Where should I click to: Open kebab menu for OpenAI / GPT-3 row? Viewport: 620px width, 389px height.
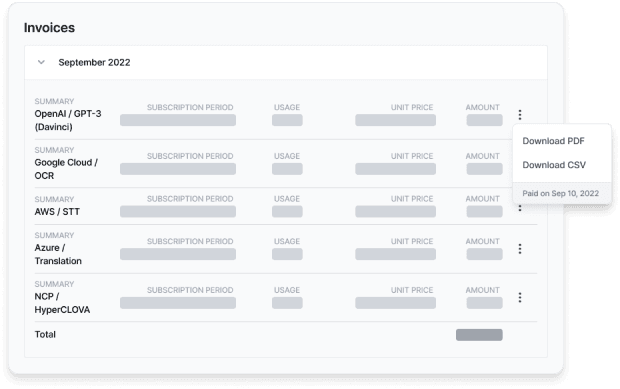520,115
